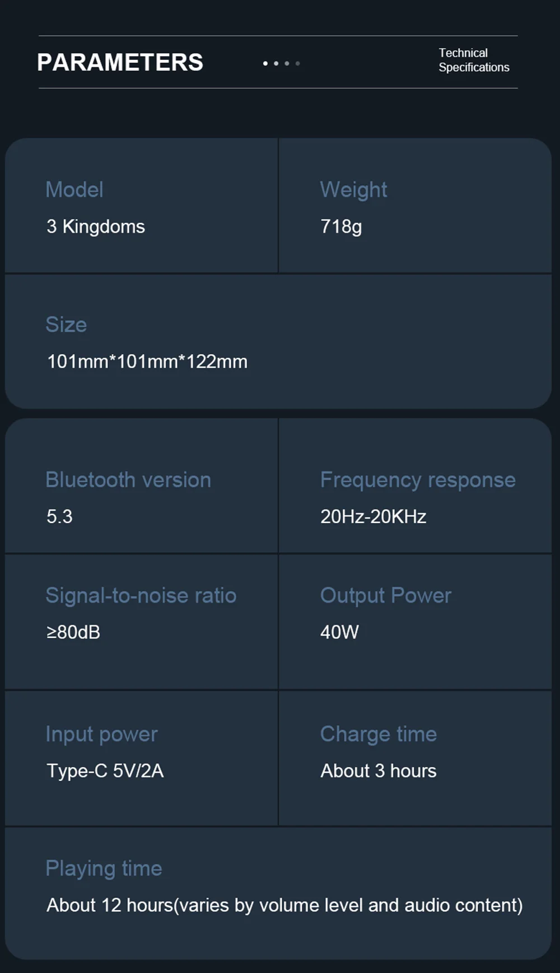This screenshot has width=560, height=973.
Task: Select the 20Hz-20KHz value
Action: [x=373, y=516]
